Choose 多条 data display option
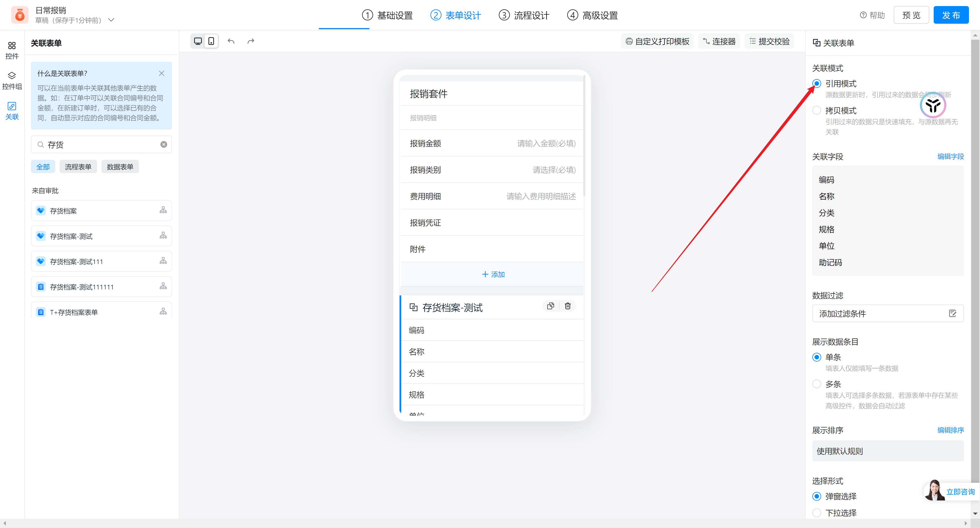Image resolution: width=980 pixels, height=528 pixels. click(x=817, y=384)
